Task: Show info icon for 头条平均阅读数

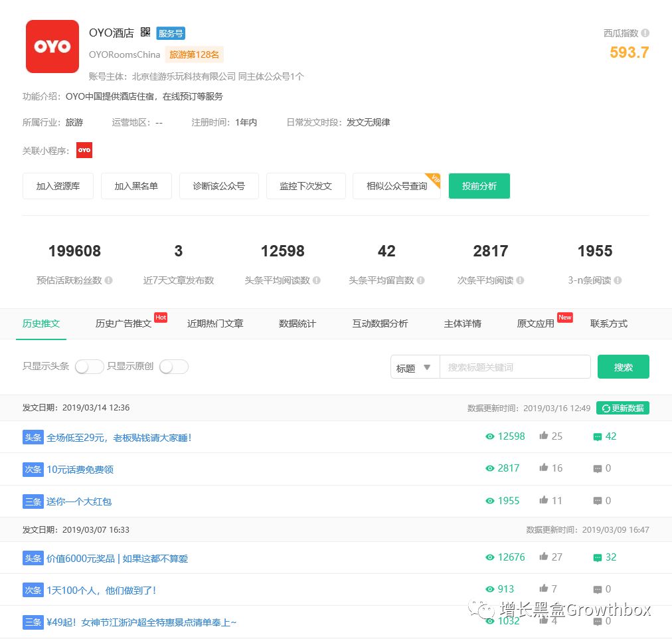Action: pos(316,280)
